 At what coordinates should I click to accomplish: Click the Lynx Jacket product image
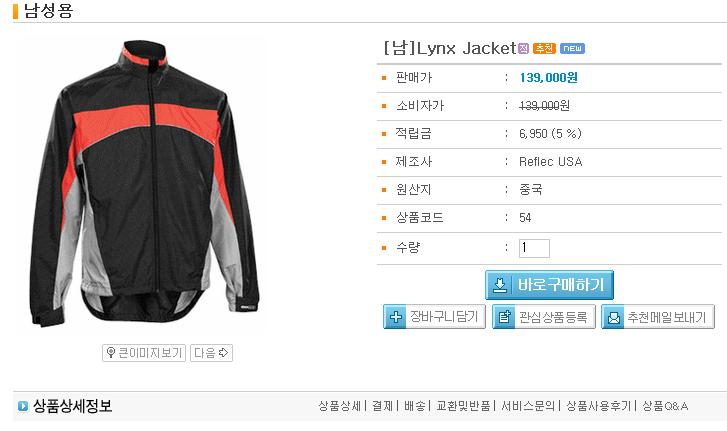(x=141, y=185)
